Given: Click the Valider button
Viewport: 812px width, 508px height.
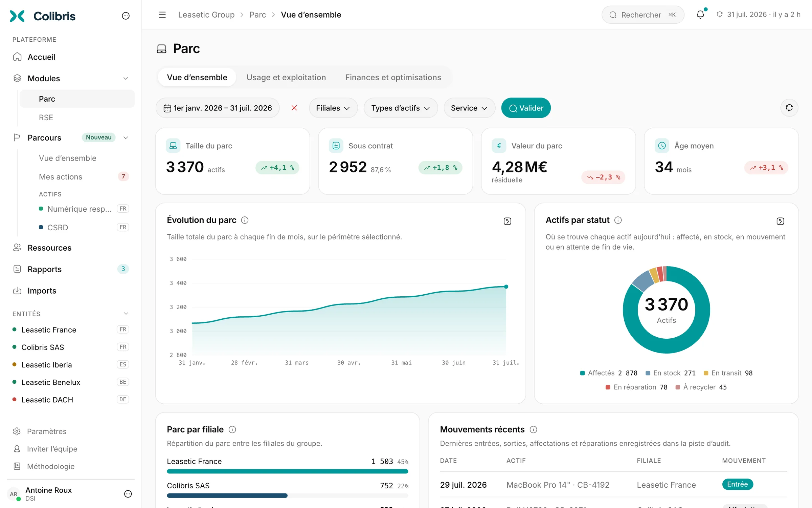Looking at the screenshot, I should click(x=526, y=108).
